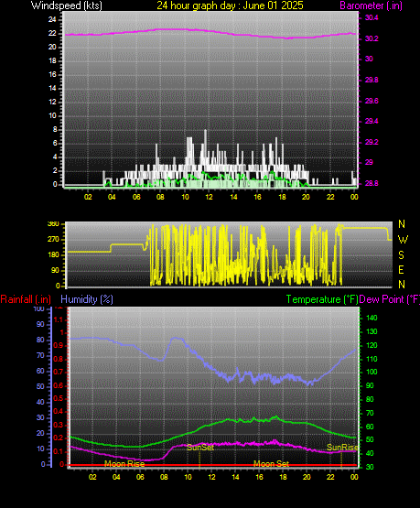Viewport: 420px width, 508px height.
Task: Click the compass letter W
Action: click(x=403, y=240)
